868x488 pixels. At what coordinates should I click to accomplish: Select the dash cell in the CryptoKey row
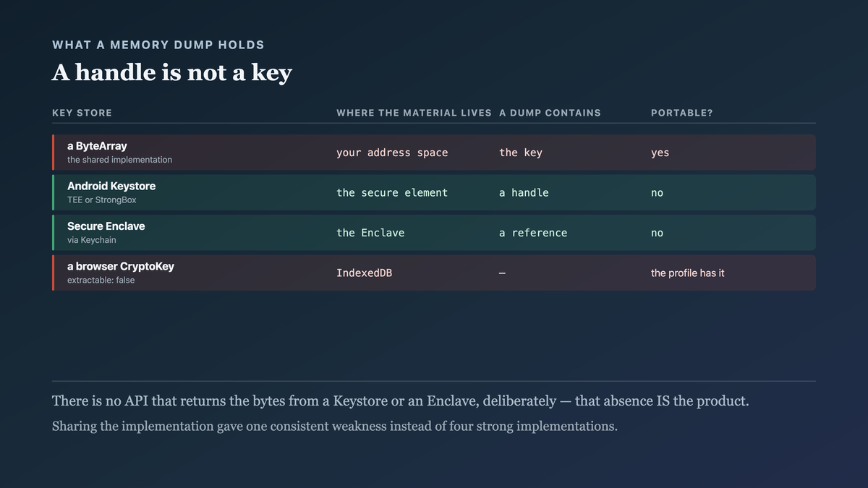click(x=503, y=273)
